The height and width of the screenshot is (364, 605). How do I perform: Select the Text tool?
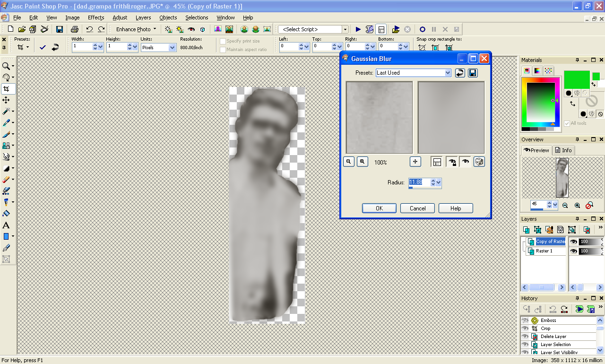pyautogui.click(x=6, y=225)
